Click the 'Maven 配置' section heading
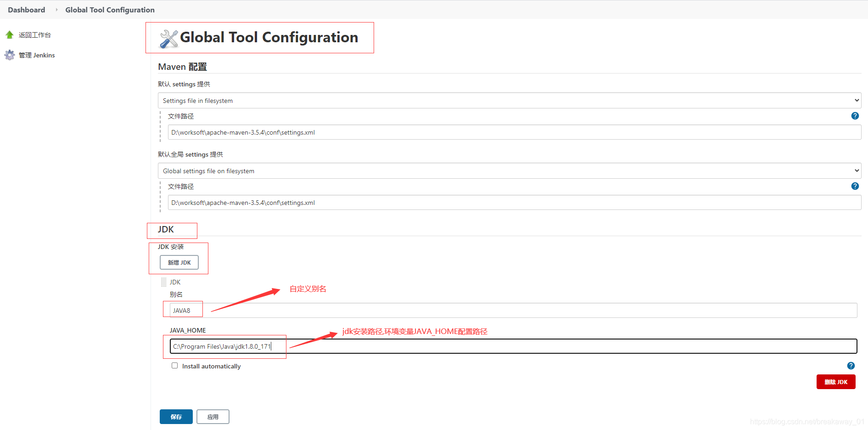 tap(182, 67)
